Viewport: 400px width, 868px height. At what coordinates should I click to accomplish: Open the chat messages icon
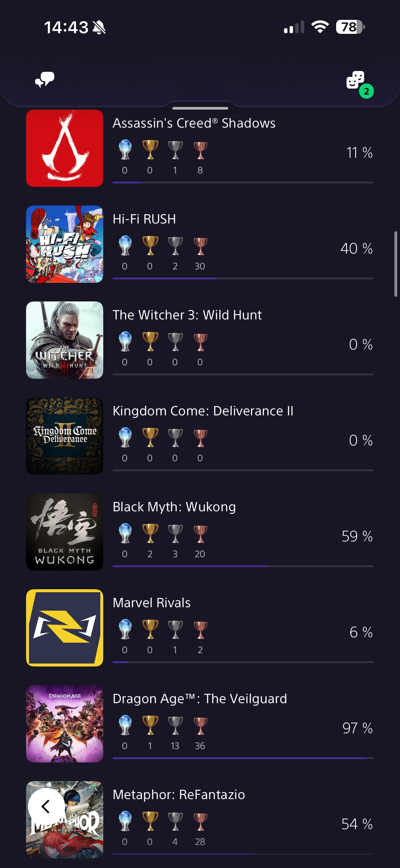click(x=44, y=79)
